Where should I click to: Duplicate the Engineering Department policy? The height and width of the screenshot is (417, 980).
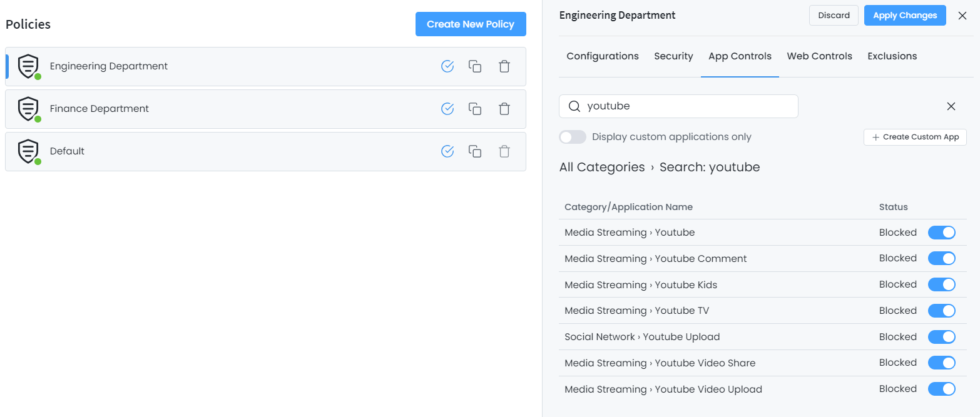click(475, 66)
